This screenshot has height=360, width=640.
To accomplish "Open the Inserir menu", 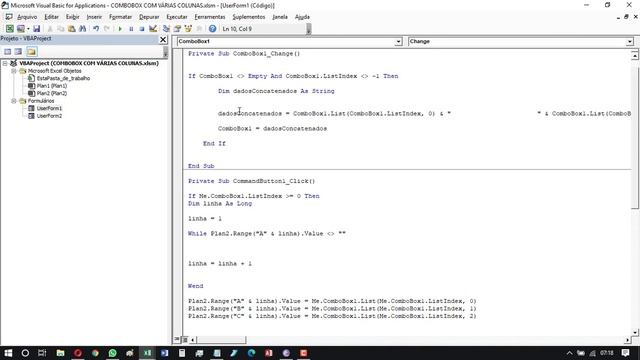I will [x=94, y=17].
